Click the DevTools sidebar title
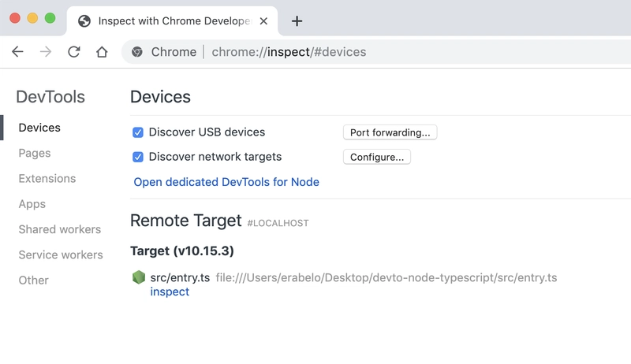This screenshot has height=364, width=631. tap(50, 97)
